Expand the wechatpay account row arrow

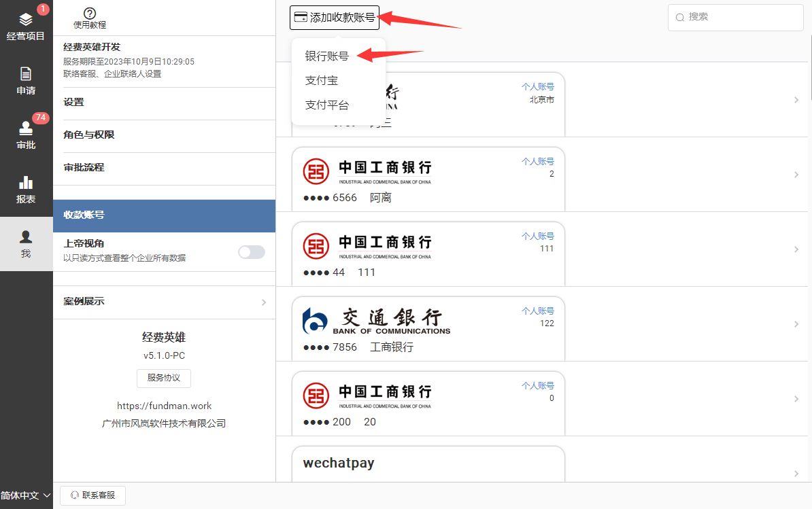796,473
